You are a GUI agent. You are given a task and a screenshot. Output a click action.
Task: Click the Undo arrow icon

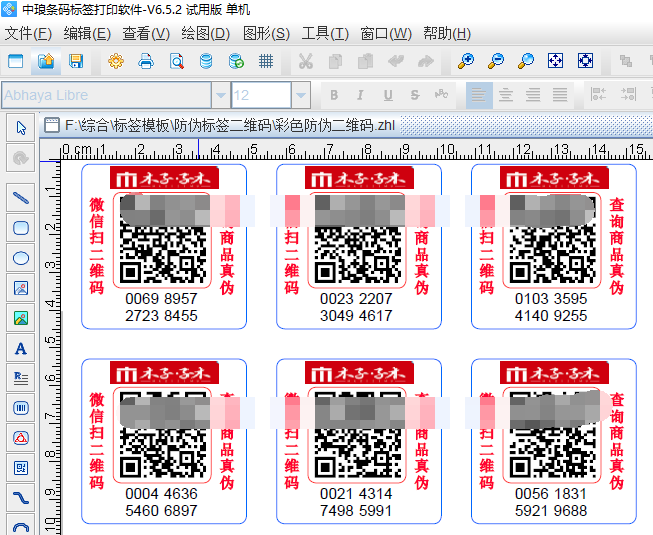[x=396, y=61]
